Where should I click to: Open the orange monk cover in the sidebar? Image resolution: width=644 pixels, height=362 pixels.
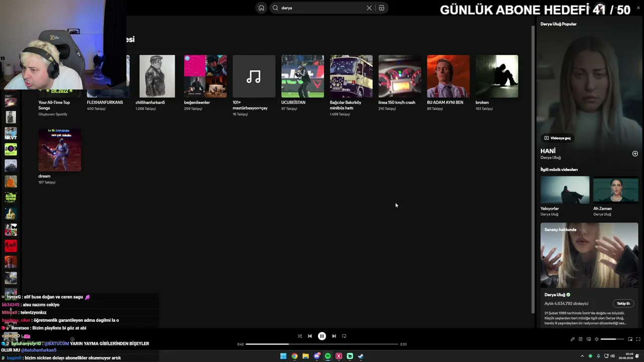[11, 182]
